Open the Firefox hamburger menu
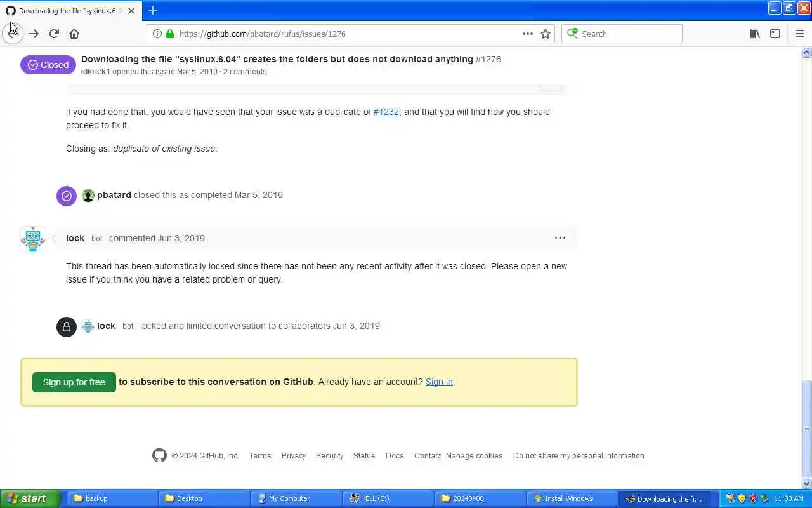Screen dimensions: 812x508 coord(800,34)
